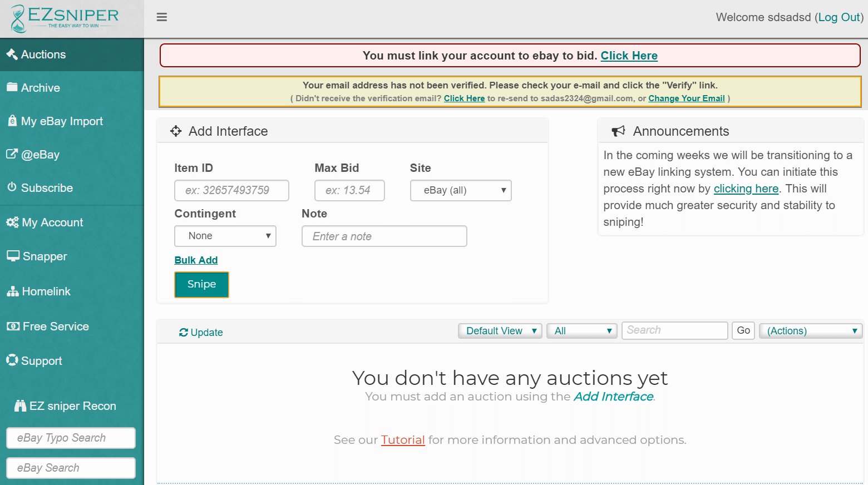Click the clicking here announcement link
Image resolution: width=868 pixels, height=485 pixels.
[746, 189]
